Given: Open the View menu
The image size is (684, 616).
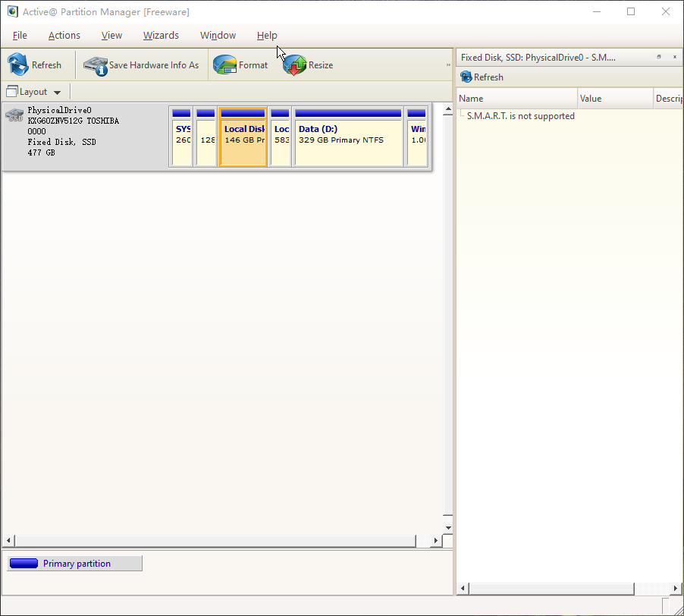Looking at the screenshot, I should click(x=111, y=36).
